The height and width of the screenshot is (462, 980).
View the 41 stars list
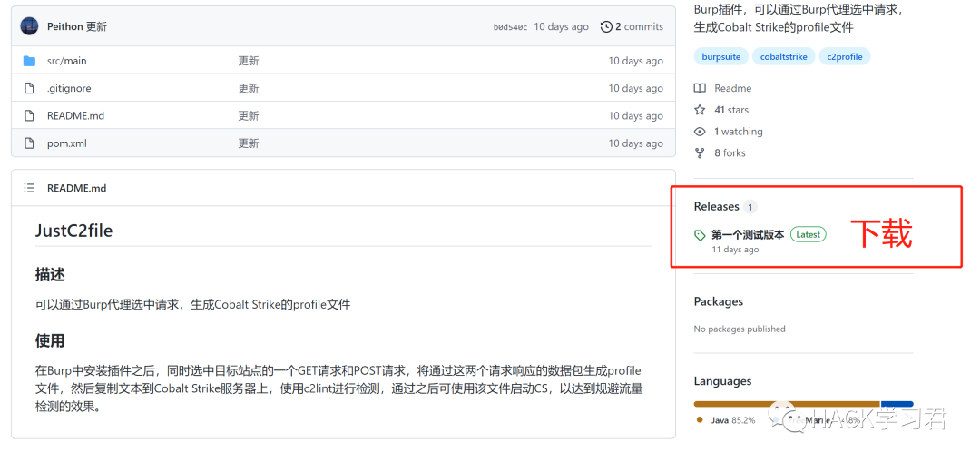pos(731,110)
